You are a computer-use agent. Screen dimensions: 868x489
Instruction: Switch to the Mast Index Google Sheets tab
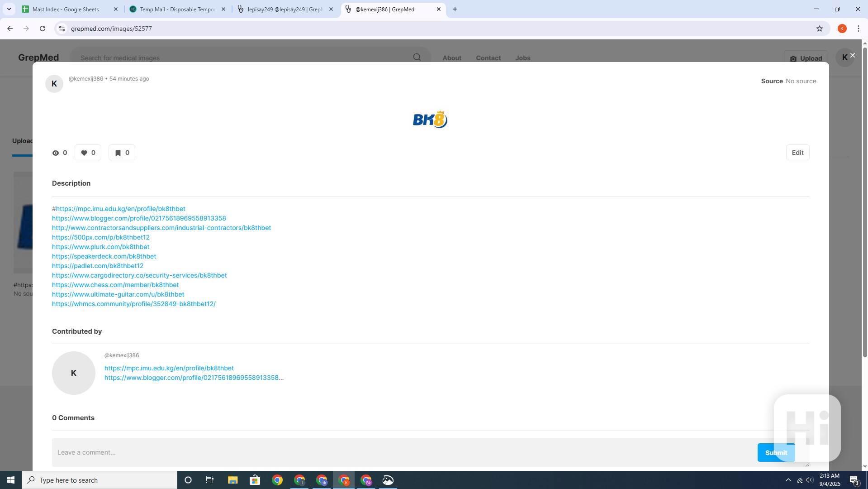[66, 9]
